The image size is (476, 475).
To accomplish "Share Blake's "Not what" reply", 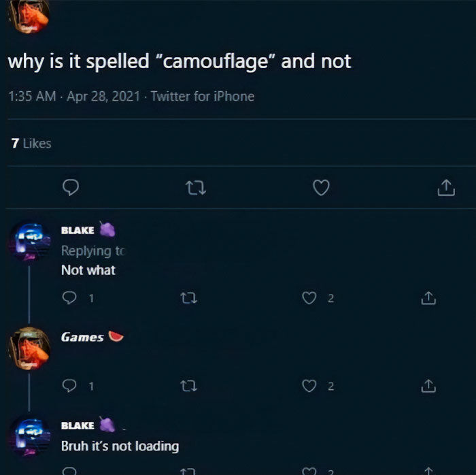I will point(428,298).
